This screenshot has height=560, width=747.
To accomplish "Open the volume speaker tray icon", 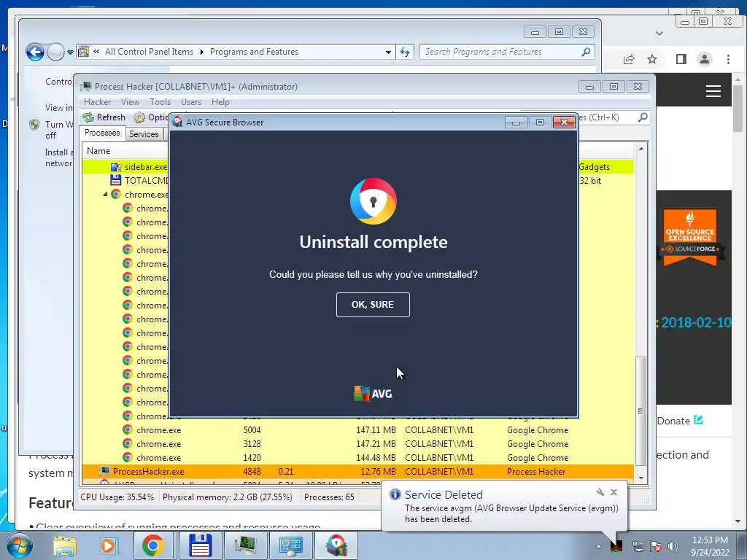I will [x=673, y=546].
